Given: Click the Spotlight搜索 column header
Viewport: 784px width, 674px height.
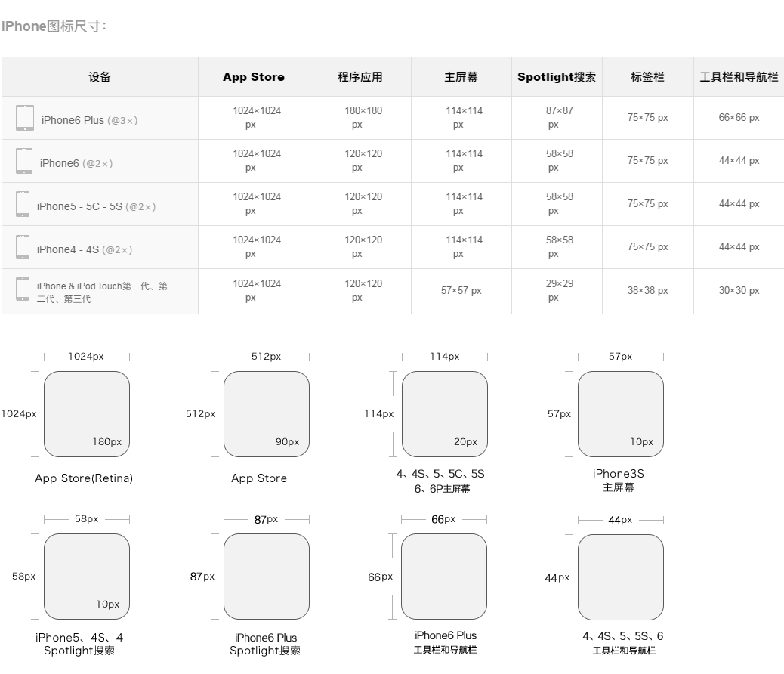Looking at the screenshot, I should pos(557,77).
